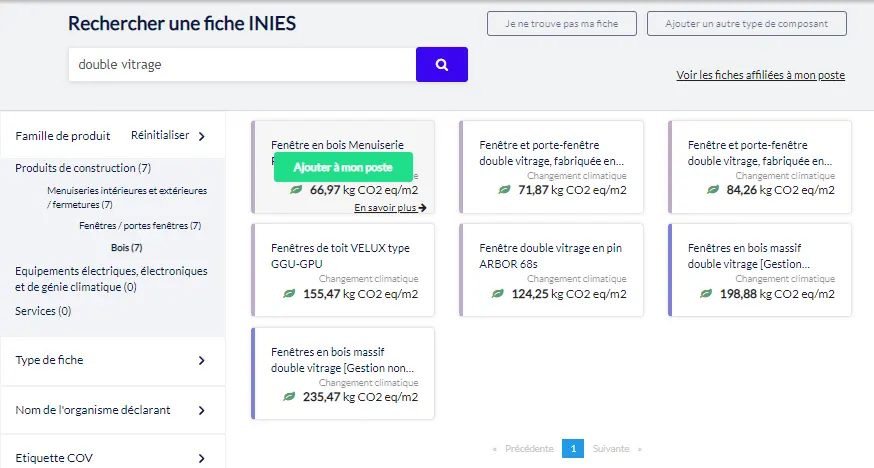Click the leaf icon beside 71,87 kg CO2
The width and height of the screenshot is (874, 468).
(504, 190)
